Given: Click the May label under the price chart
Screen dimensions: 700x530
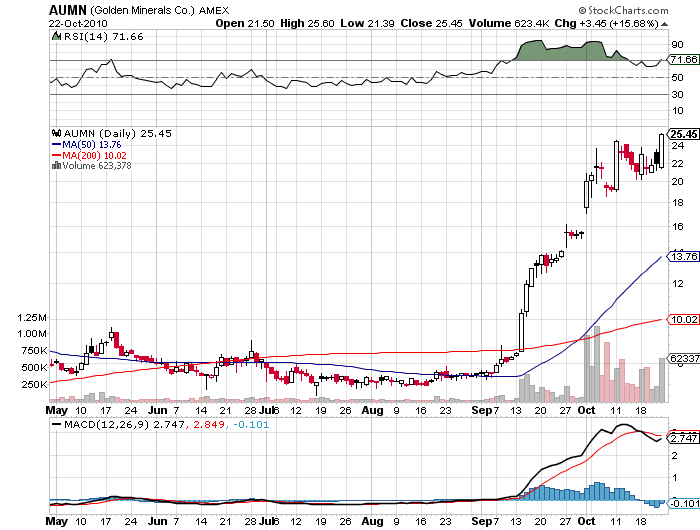Looking at the screenshot, I should [57, 410].
